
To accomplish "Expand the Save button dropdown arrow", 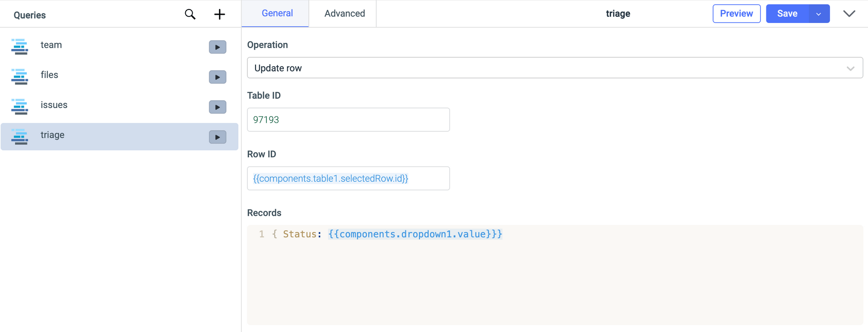I will pyautogui.click(x=819, y=14).
